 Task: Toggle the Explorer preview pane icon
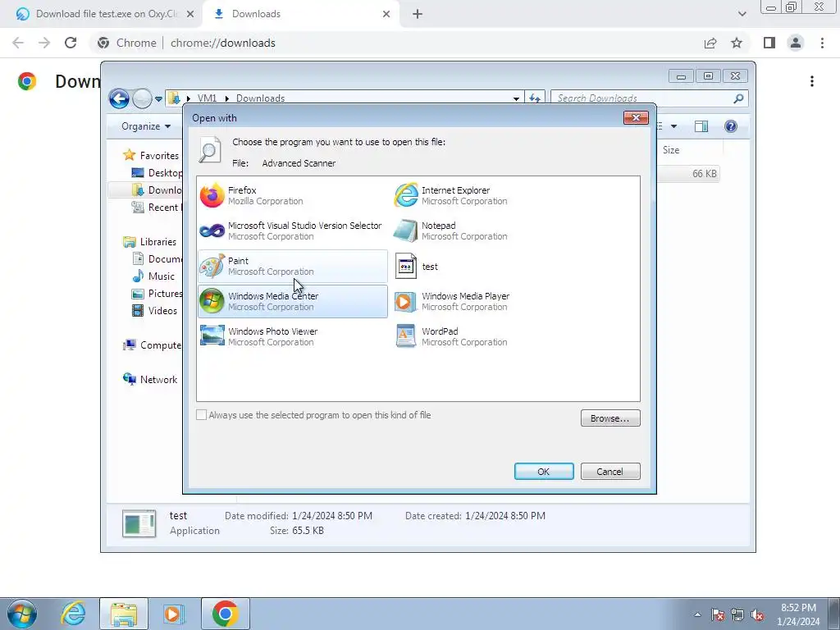coord(701,126)
